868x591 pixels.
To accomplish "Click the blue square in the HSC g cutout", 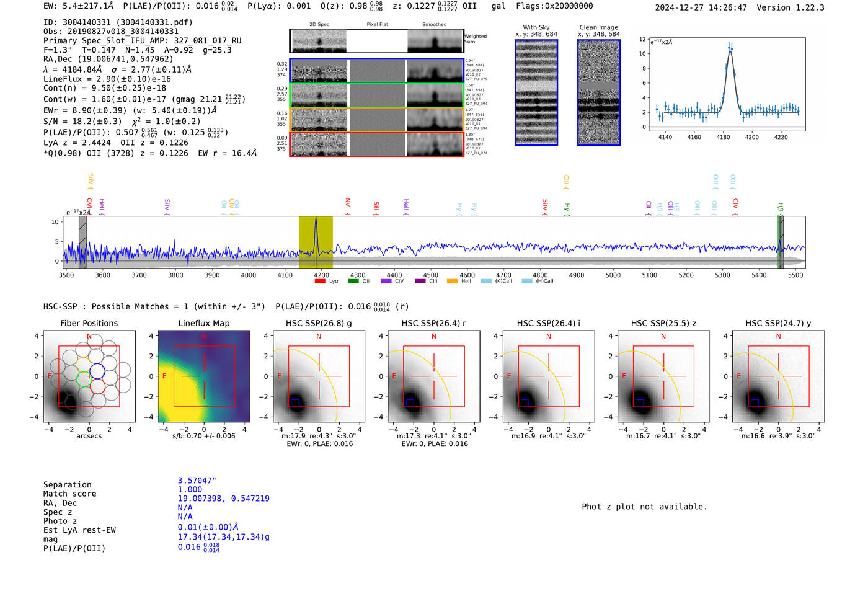I will (295, 403).
